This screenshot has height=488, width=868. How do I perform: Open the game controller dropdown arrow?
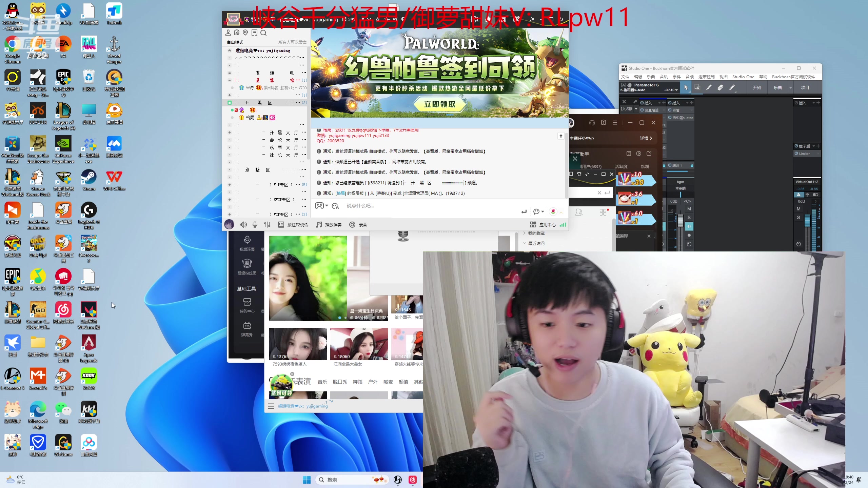[327, 206]
